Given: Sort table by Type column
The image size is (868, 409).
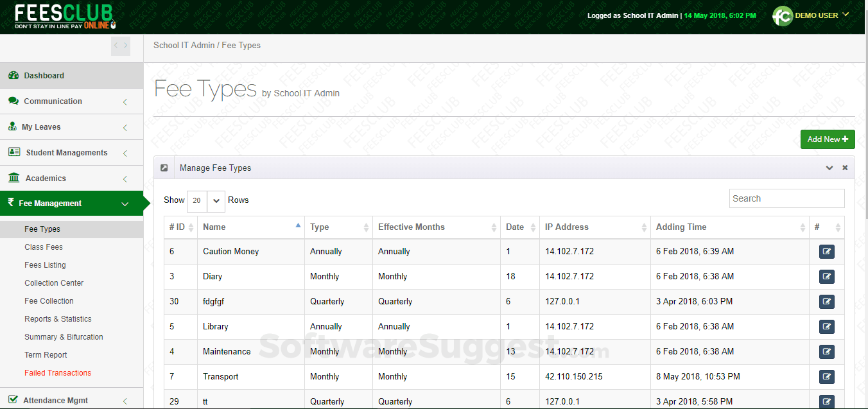Looking at the screenshot, I should click(x=339, y=227).
